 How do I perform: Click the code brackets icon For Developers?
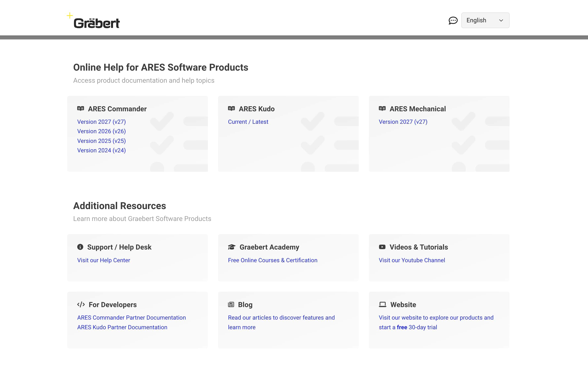point(81,304)
